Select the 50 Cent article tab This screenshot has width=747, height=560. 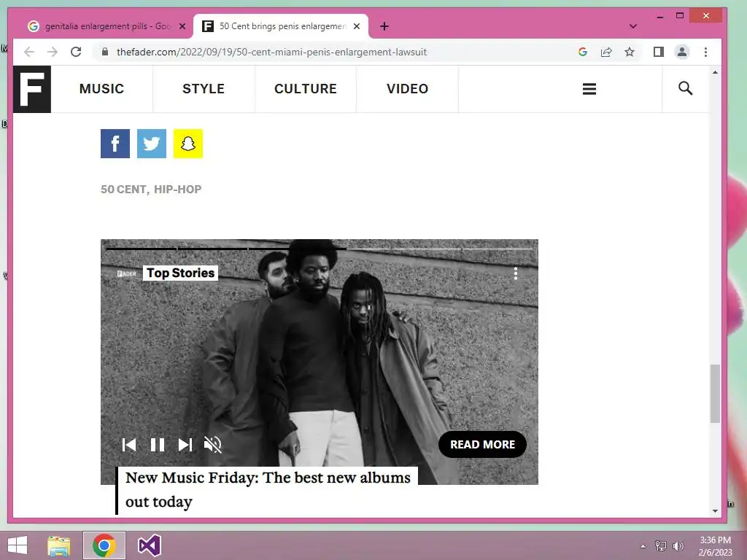click(x=281, y=26)
